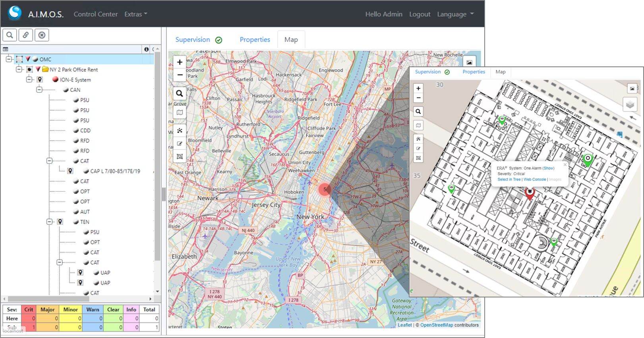Click the selection icon beside NY 2 Park Office Rent
This screenshot has height=338, width=644.
point(29,69)
